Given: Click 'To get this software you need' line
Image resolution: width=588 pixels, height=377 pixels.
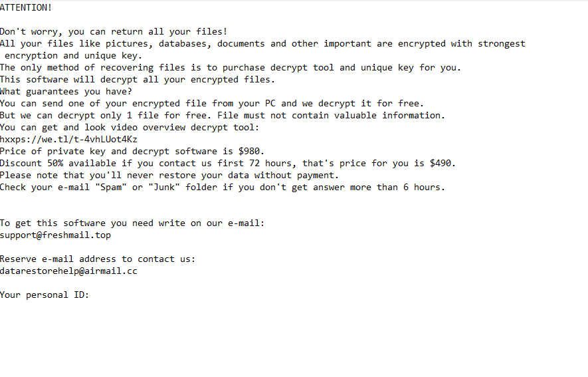Looking at the screenshot, I should click(132, 223).
